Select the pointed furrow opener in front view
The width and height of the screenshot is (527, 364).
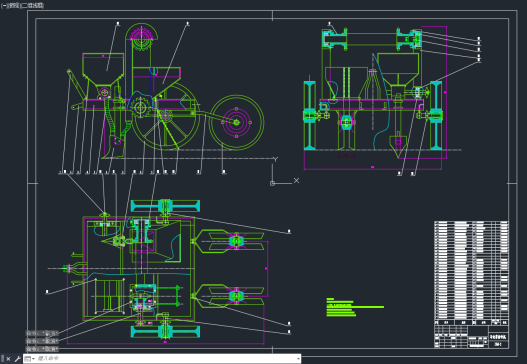tap(398, 145)
